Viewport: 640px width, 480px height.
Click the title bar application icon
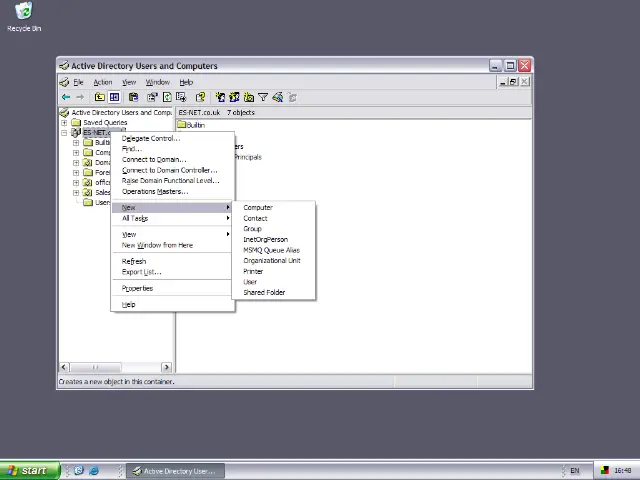pyautogui.click(x=64, y=66)
